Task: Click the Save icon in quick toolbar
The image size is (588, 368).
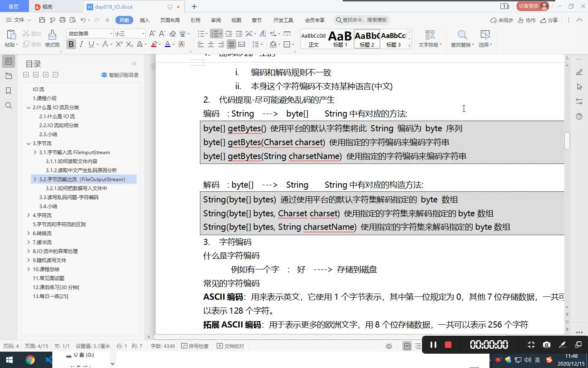Action: tap(42, 20)
